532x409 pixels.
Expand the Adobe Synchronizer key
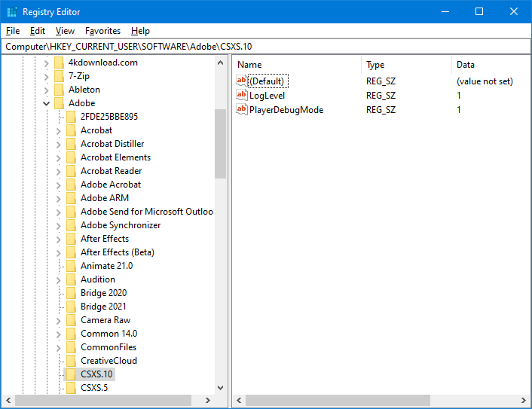[x=58, y=226]
